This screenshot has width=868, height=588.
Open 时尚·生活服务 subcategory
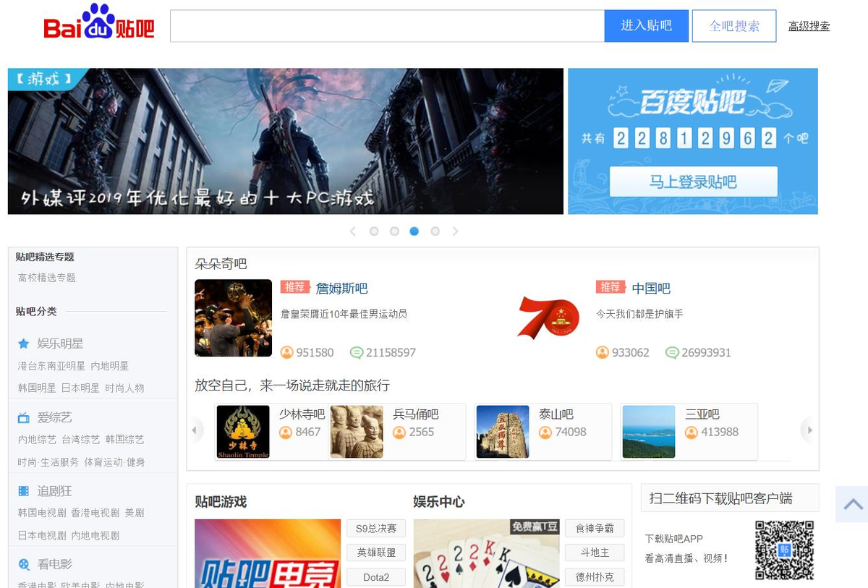point(48,462)
